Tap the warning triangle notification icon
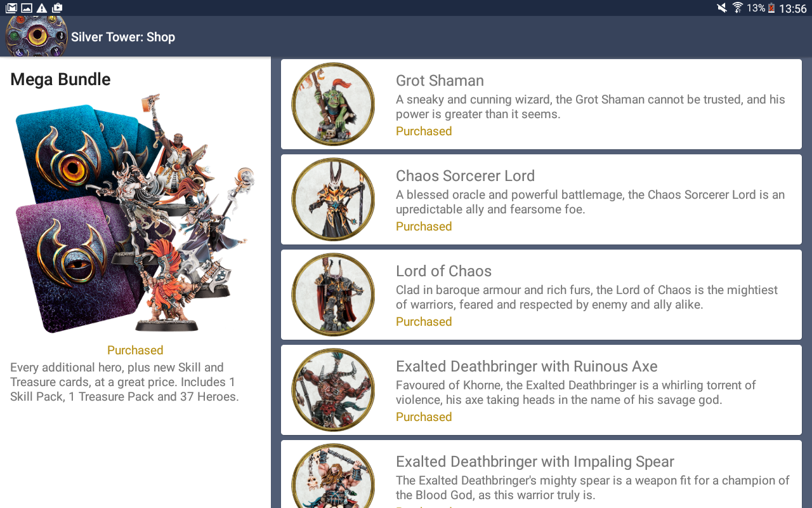This screenshot has height=508, width=812. pyautogui.click(x=42, y=8)
